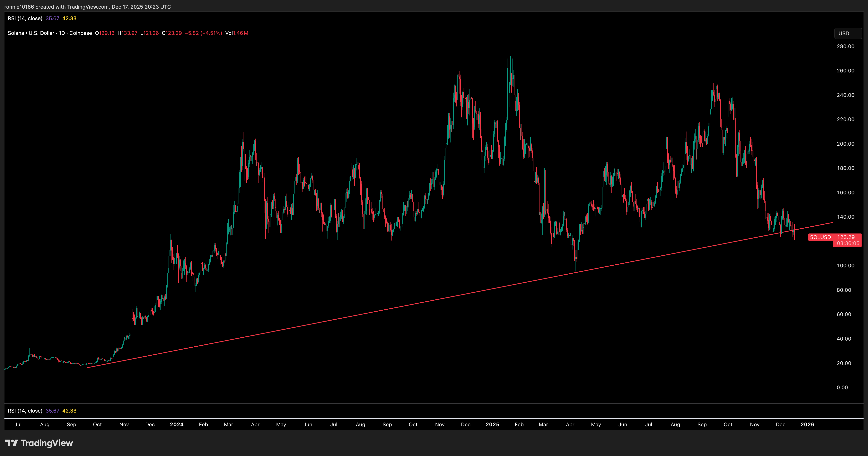This screenshot has height=456, width=868.
Task: Select 2025 on the time axis
Action: (492, 425)
